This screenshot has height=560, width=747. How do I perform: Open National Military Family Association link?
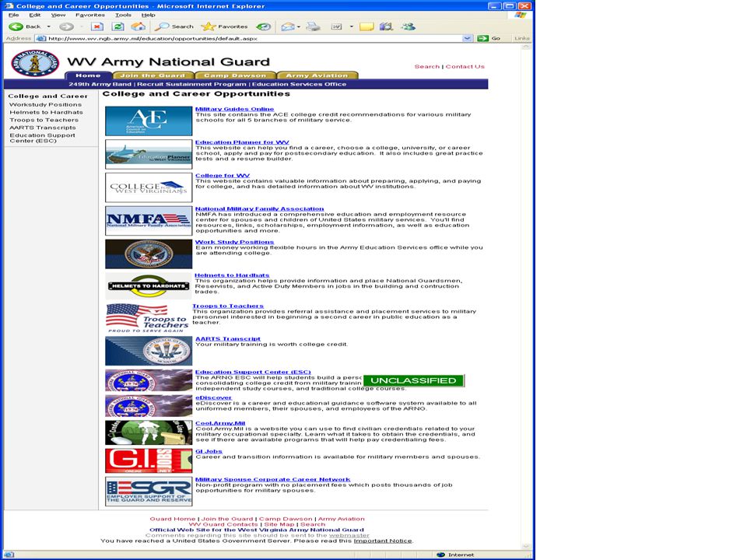259,209
